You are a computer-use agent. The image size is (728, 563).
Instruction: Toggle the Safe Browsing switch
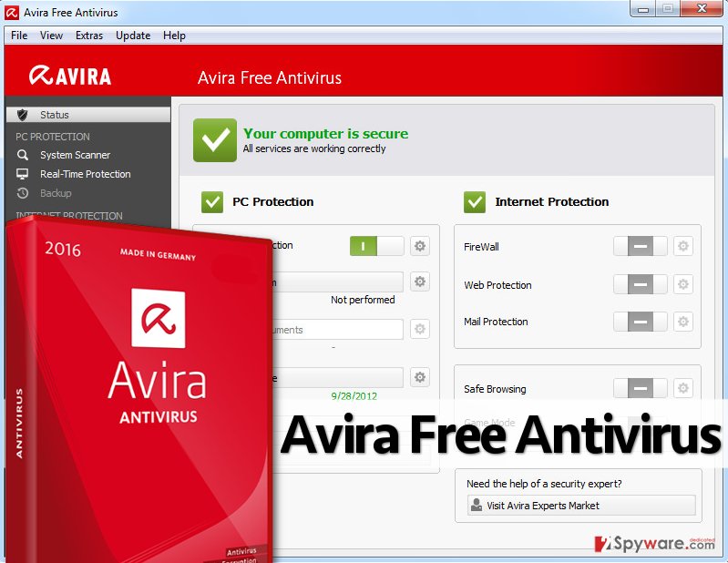click(641, 388)
